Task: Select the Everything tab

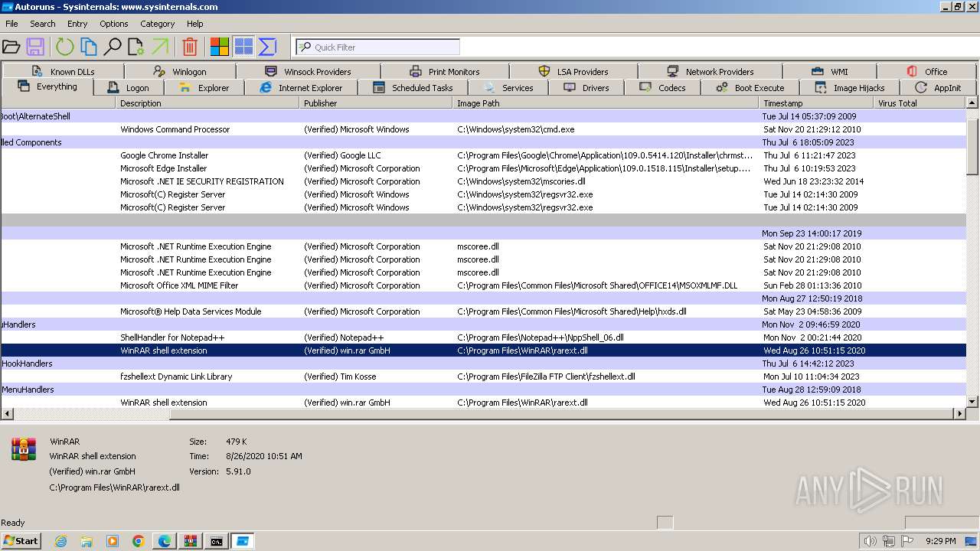Action: tap(47, 86)
